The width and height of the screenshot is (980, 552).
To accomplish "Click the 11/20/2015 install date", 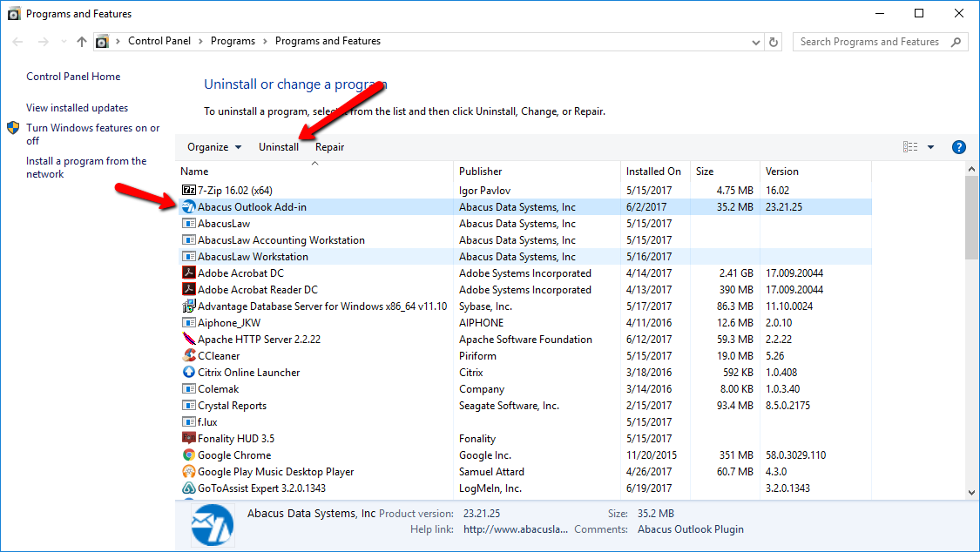I will tap(652, 455).
